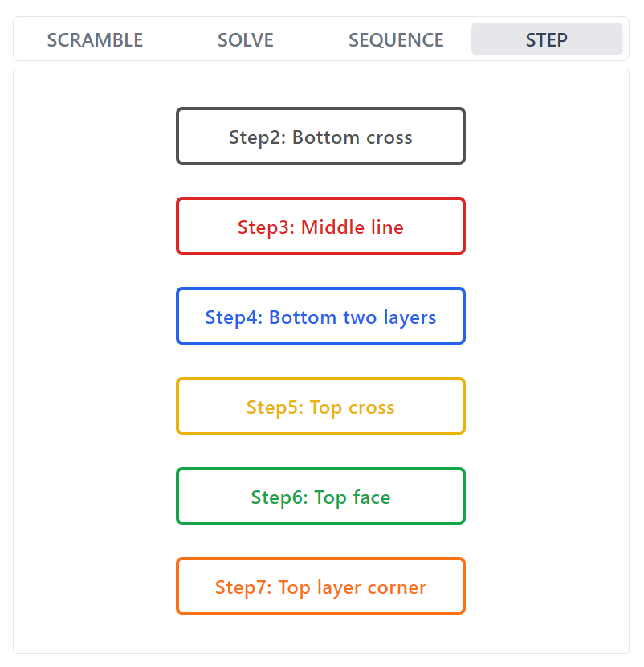
Task: Select Step4: Bottom two layers
Action: click(x=320, y=317)
